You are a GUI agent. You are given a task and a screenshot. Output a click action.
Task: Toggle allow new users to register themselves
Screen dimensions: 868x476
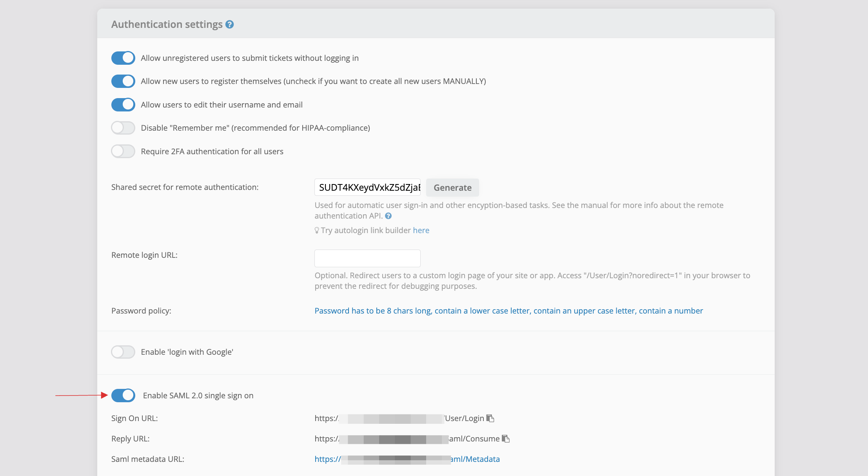coord(123,81)
